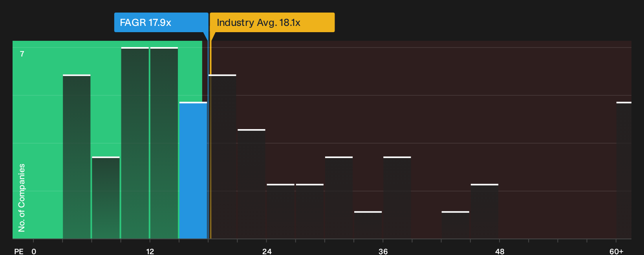Select the 0 tick label on PE axis
This screenshot has height=255, width=644.
click(x=34, y=251)
